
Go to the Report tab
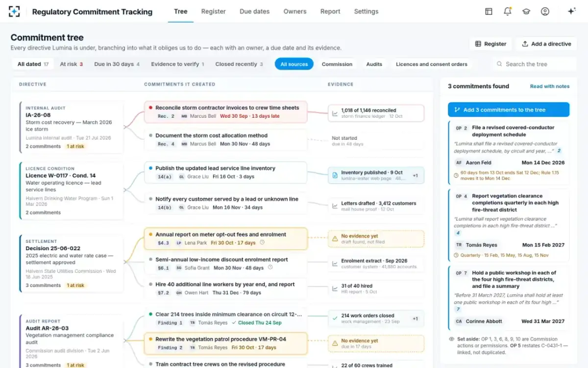[x=330, y=11]
